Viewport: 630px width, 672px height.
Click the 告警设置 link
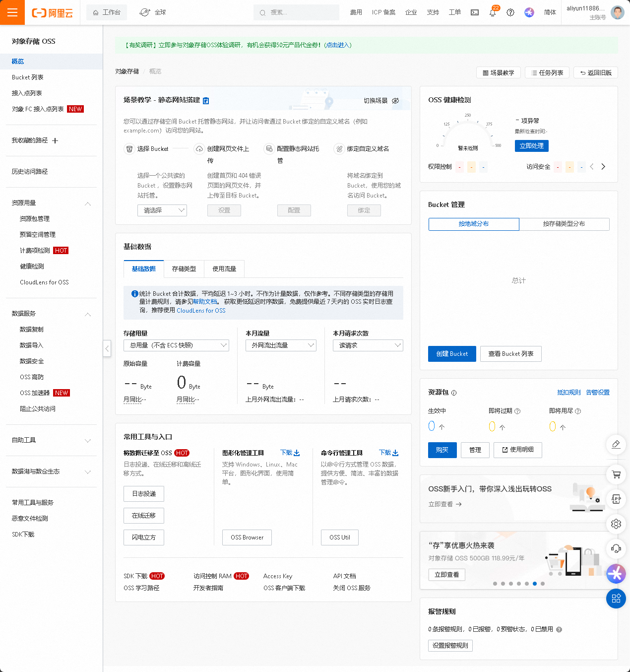coord(598,393)
